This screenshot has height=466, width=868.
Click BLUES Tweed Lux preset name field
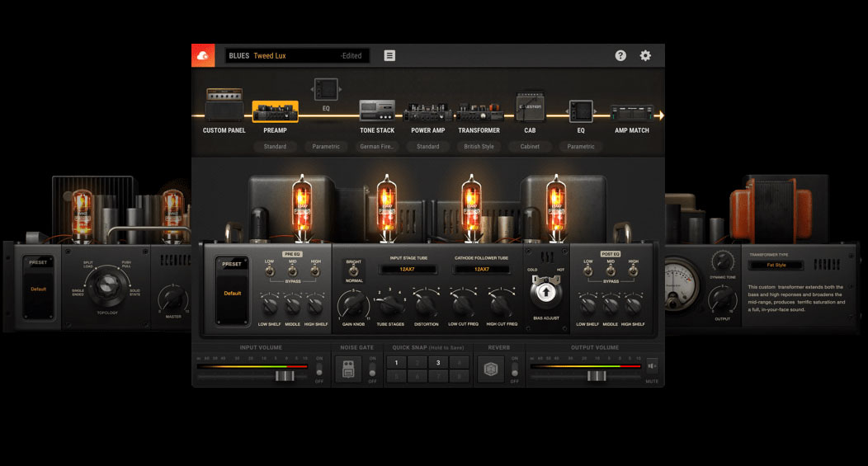click(297, 55)
